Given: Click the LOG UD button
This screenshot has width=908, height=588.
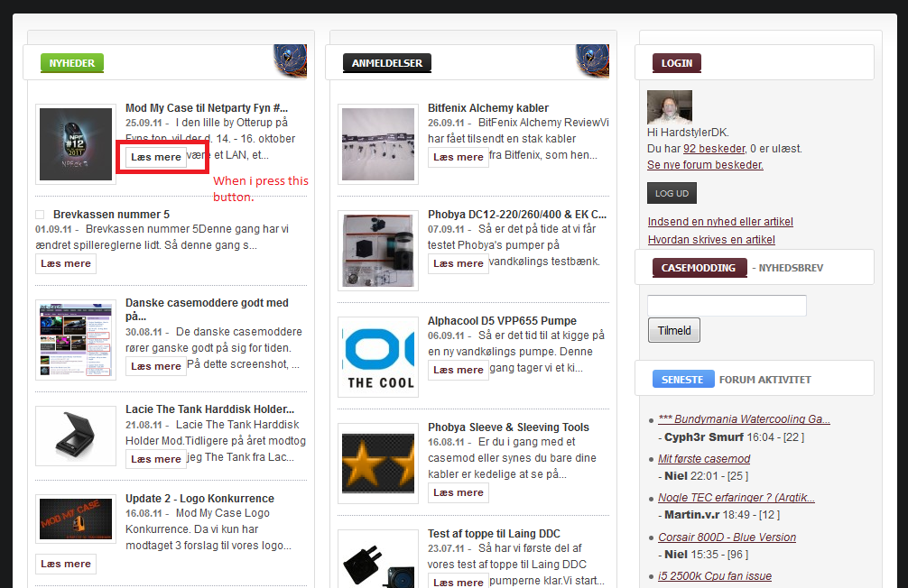Looking at the screenshot, I should 672,193.
